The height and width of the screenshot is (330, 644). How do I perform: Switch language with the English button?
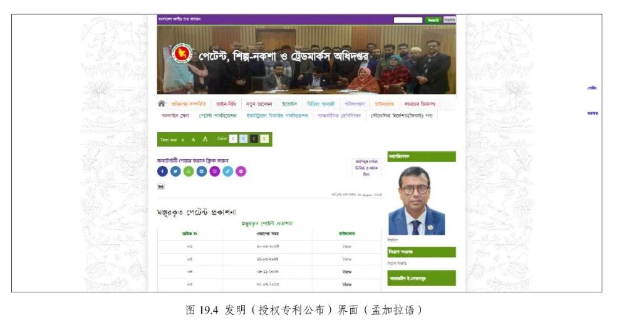click(x=449, y=20)
